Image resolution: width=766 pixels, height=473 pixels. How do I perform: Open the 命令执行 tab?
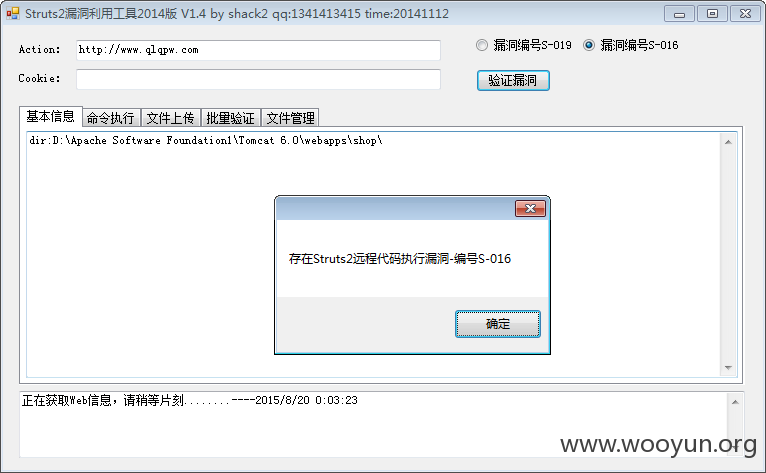[111, 118]
